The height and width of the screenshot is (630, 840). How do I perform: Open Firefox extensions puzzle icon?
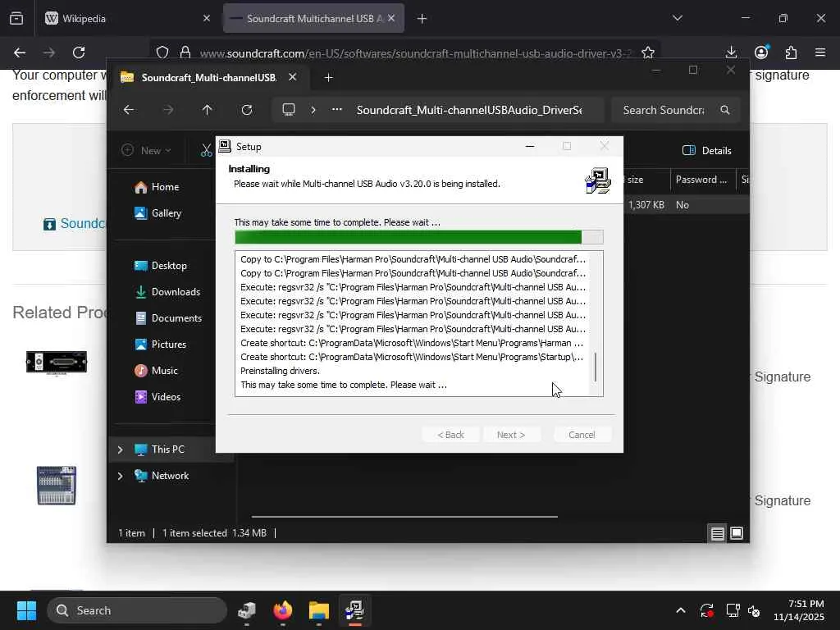pos(791,52)
